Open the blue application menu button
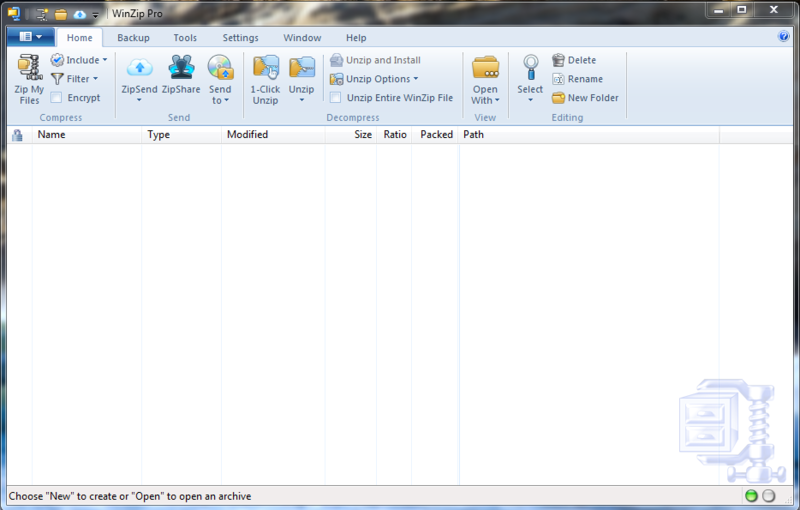Viewport: 800px width, 510px height. click(x=31, y=37)
